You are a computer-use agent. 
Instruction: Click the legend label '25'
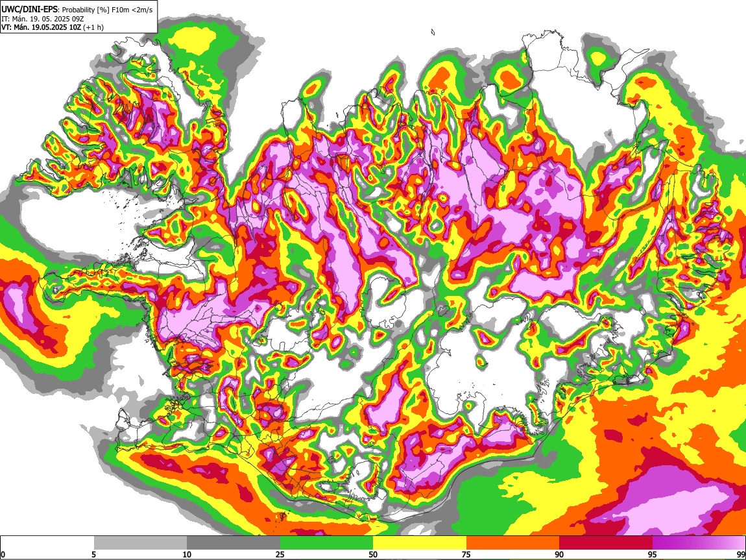pyautogui.click(x=280, y=554)
